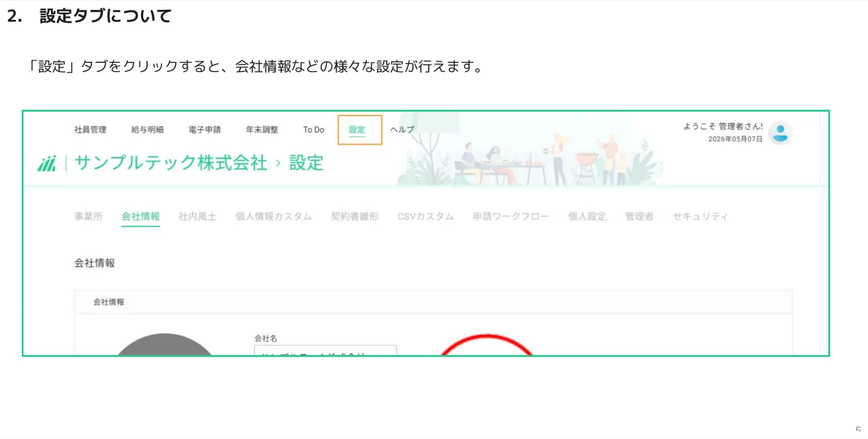Switch to the 社内風土 tab
The width and height of the screenshot is (868, 439).
pos(197,217)
